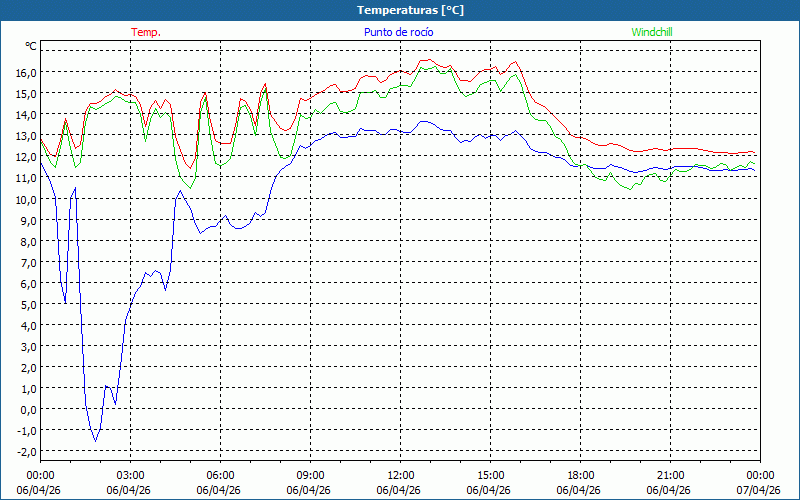800x500 pixels.
Task: Click the 16,0 value on the y-axis
Action: click(26, 73)
